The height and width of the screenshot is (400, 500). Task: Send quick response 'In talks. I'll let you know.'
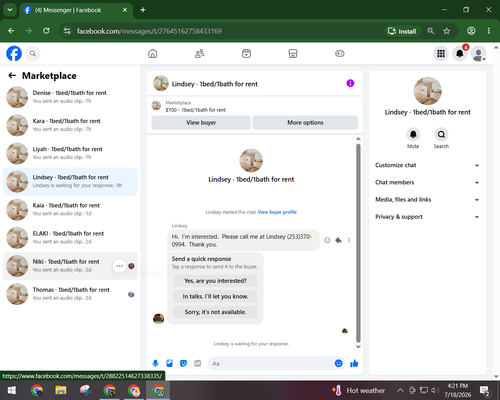click(215, 296)
